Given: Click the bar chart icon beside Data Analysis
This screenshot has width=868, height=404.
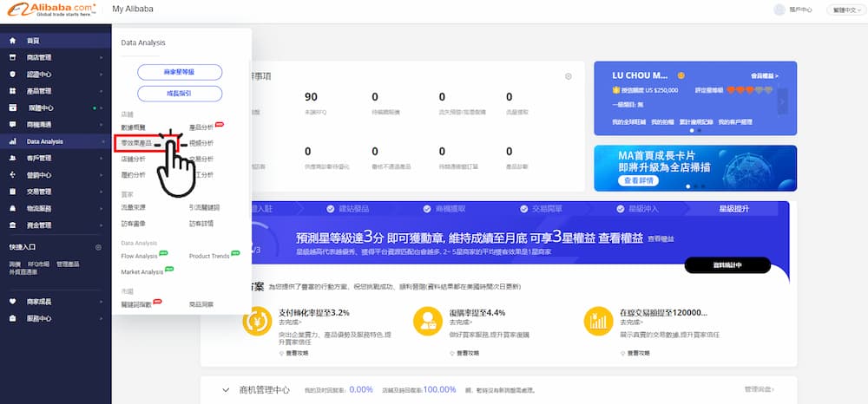Looking at the screenshot, I should pyautogui.click(x=13, y=141).
